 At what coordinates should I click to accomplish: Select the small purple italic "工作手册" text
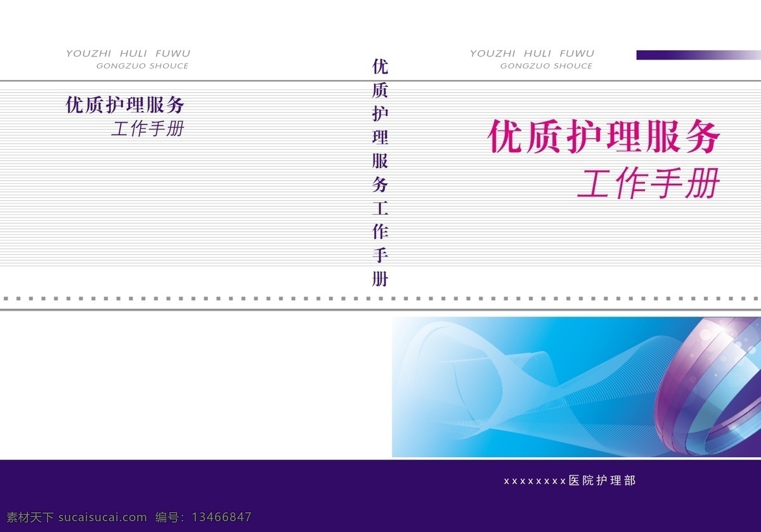[147, 129]
